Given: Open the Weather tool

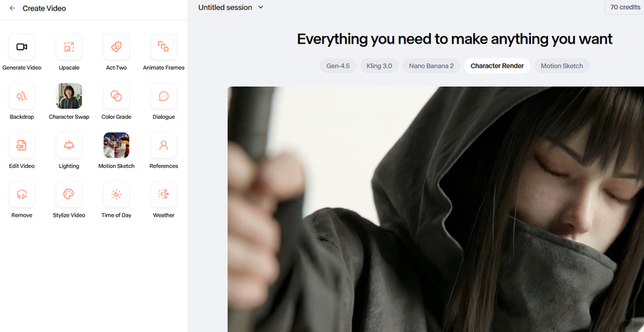Looking at the screenshot, I should tap(163, 194).
